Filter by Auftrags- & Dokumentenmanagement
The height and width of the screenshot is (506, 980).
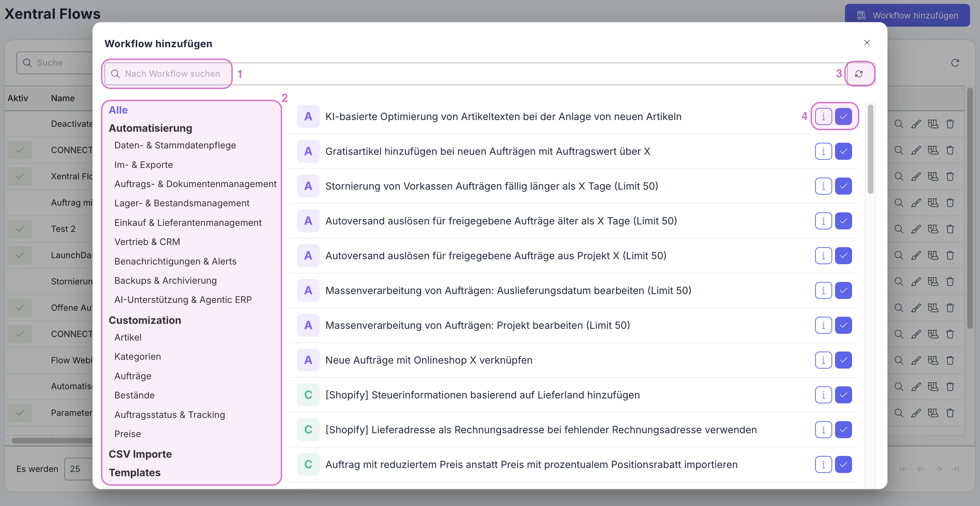(x=195, y=184)
